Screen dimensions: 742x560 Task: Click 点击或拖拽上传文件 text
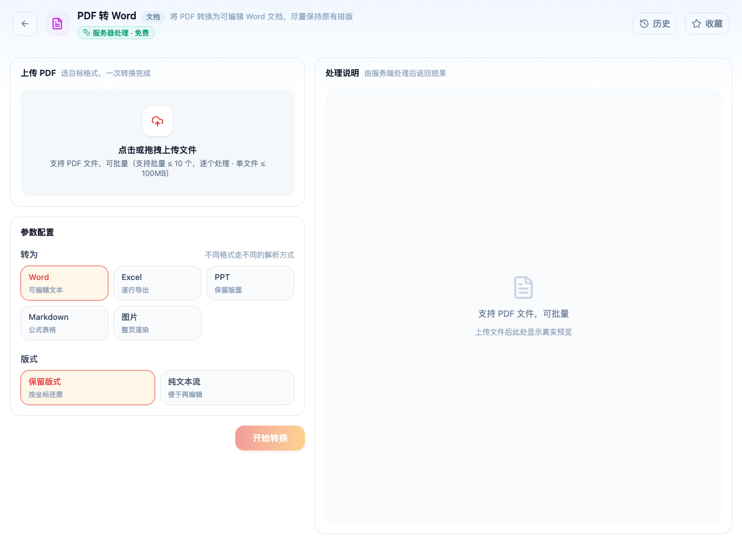pos(157,150)
